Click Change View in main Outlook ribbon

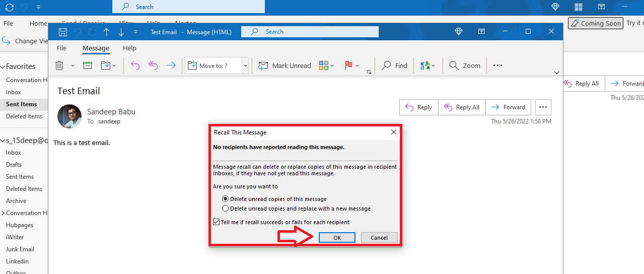[25, 41]
